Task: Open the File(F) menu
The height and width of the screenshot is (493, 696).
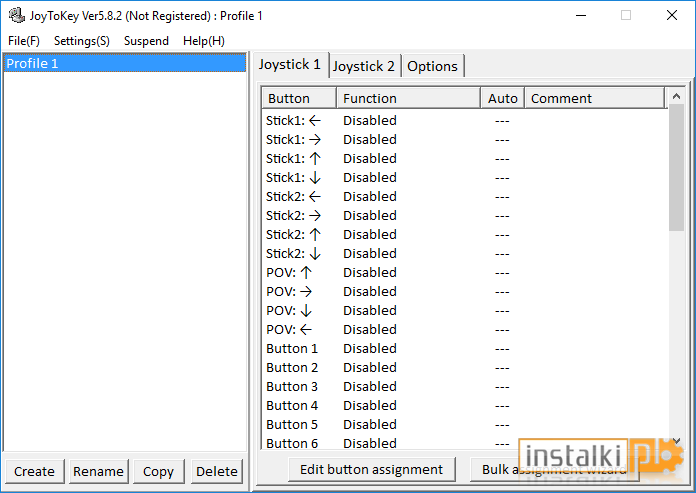Action: click(24, 41)
